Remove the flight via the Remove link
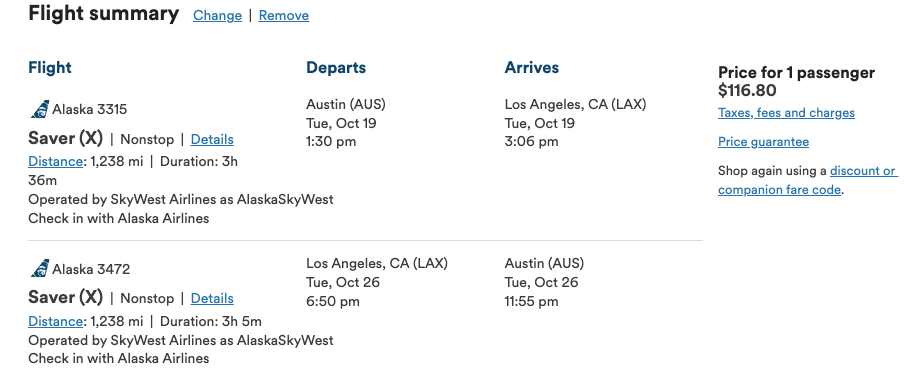 tap(284, 16)
